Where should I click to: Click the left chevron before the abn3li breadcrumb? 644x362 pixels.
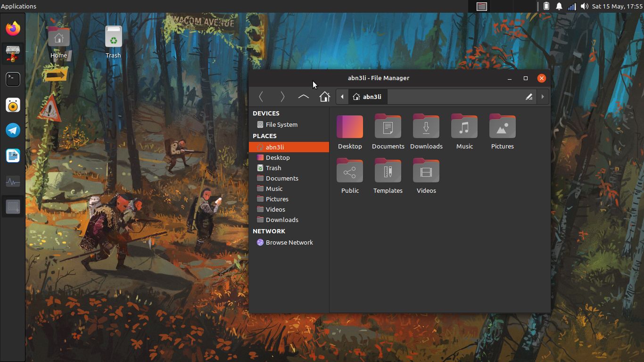tap(342, 97)
